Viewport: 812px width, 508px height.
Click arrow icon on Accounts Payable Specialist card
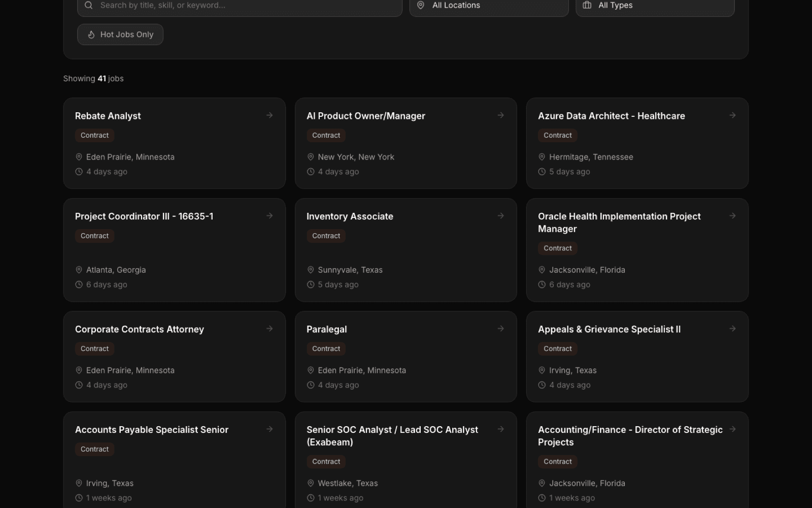(x=269, y=429)
